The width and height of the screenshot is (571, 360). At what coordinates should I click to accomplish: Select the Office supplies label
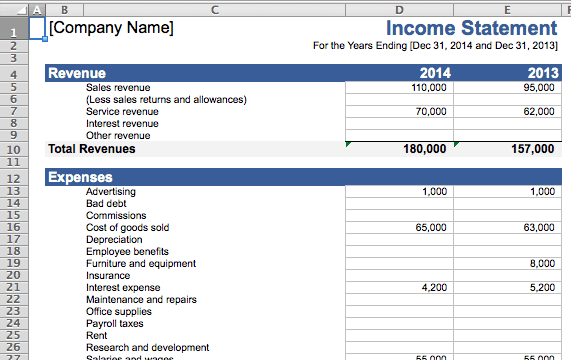(x=119, y=312)
